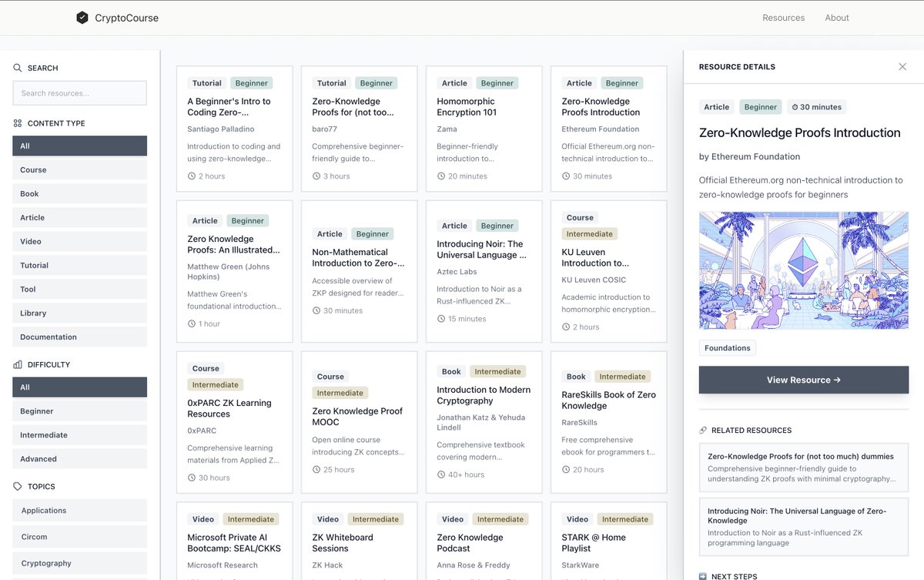
Task: Click clock icon on KU Leuven card
Action: pos(566,327)
